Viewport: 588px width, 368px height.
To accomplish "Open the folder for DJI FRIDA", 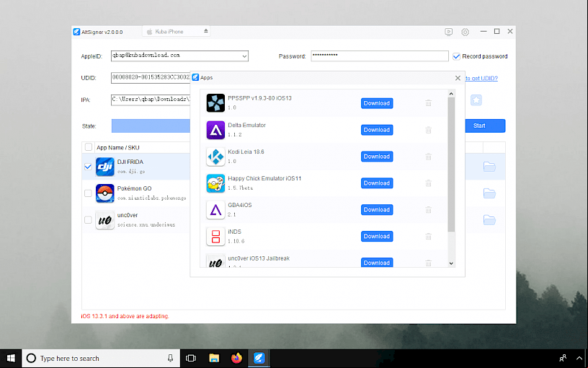I will 489,167.
